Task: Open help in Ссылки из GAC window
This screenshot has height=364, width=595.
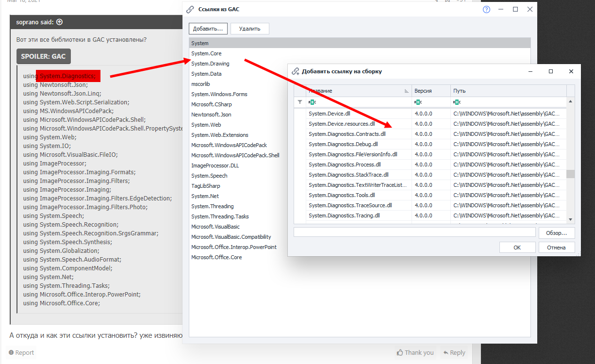Action: pos(487,9)
